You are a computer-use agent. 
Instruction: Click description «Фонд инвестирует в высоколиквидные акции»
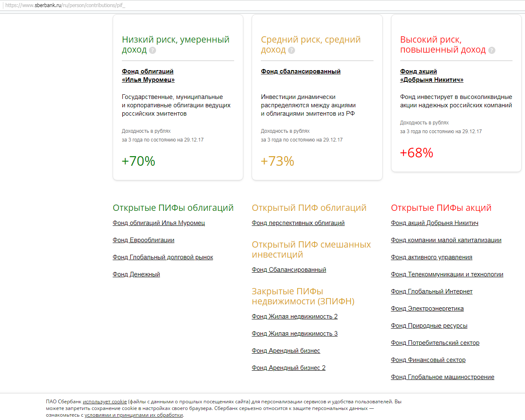(456, 101)
